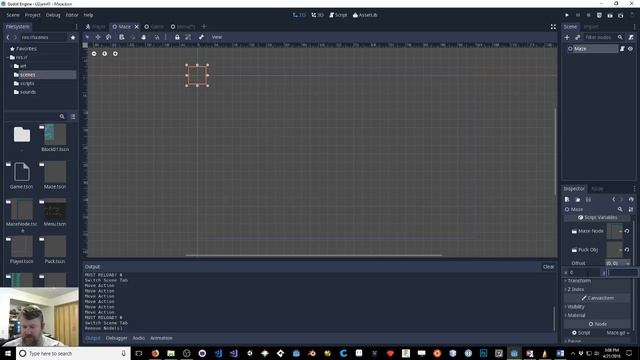Select the Move Mode tool
This screenshot has height=360, width=640.
(x=98, y=37)
